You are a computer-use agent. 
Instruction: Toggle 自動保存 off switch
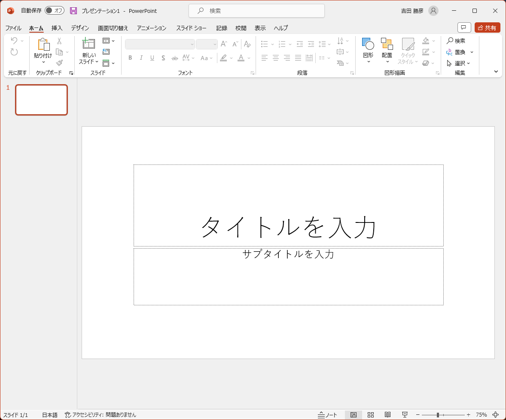55,10
